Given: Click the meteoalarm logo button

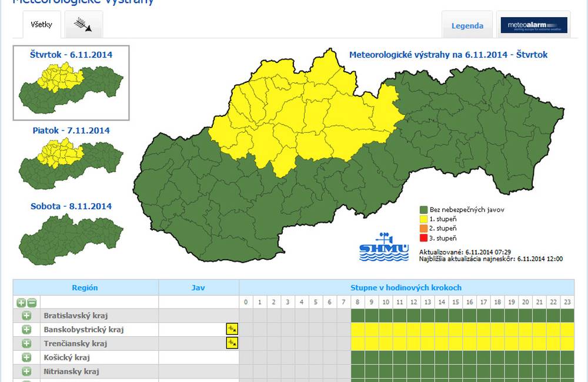Looking at the screenshot, I should [x=533, y=25].
